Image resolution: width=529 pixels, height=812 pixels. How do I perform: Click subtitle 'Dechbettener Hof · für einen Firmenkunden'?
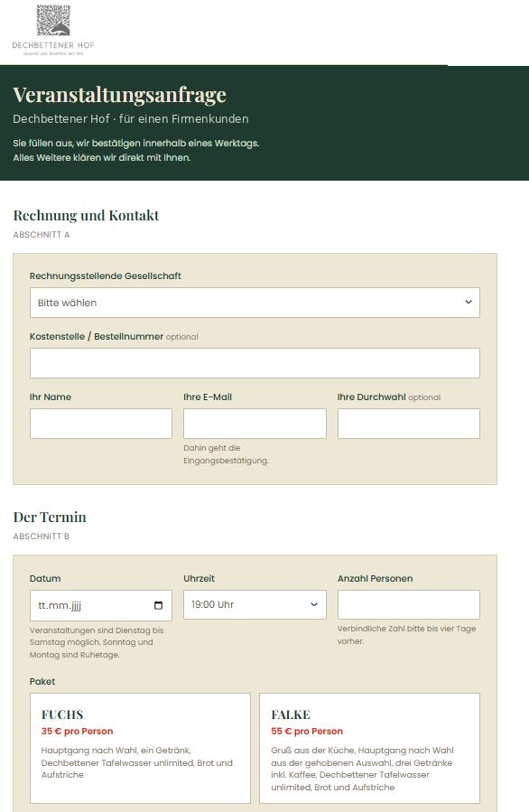coord(130,119)
